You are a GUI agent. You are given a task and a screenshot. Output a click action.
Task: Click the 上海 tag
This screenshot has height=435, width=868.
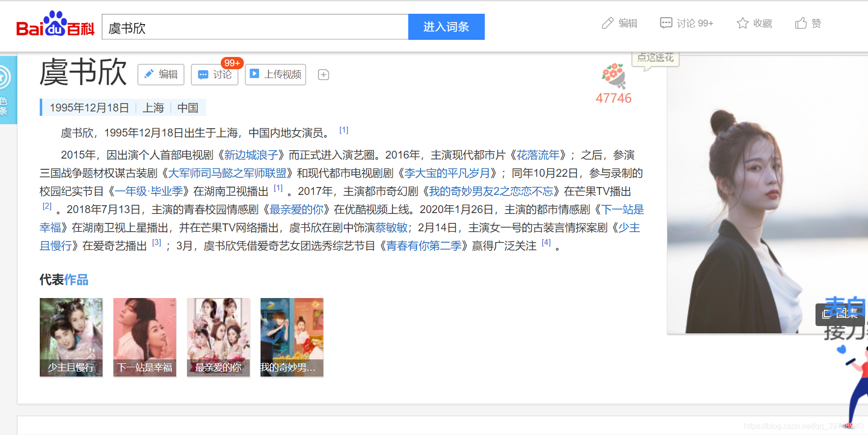point(153,108)
